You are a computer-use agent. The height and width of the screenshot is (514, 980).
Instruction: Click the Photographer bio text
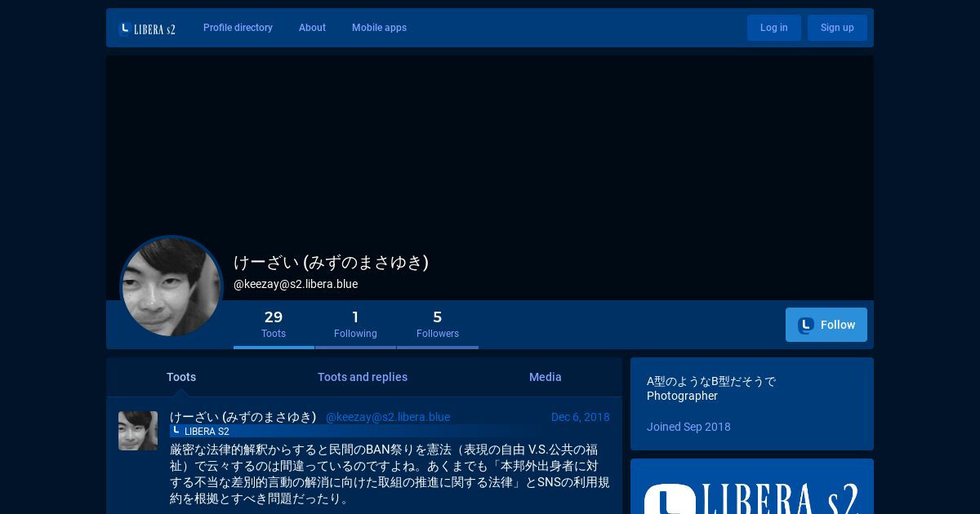(682, 396)
